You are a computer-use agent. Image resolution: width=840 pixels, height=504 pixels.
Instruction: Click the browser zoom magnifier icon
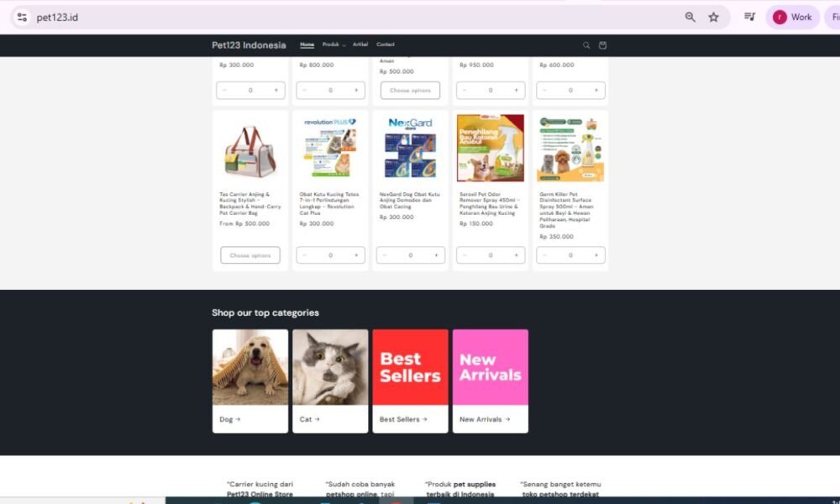point(690,17)
